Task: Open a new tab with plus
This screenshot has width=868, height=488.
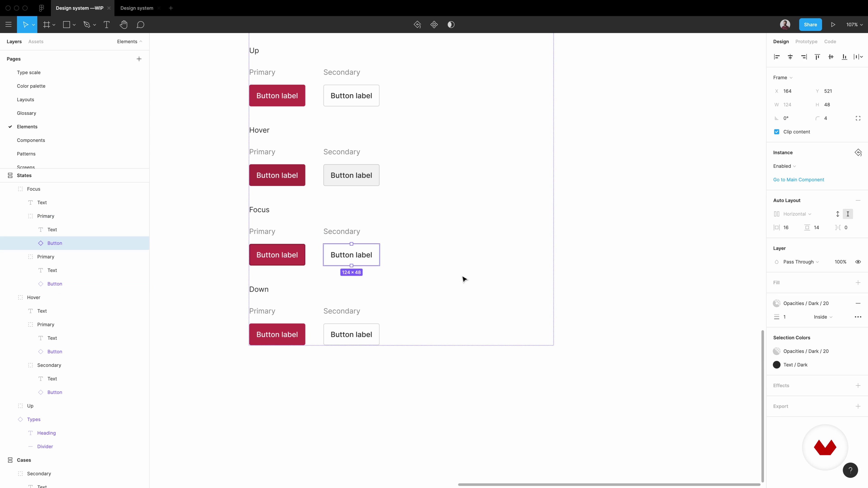Action: [171, 8]
